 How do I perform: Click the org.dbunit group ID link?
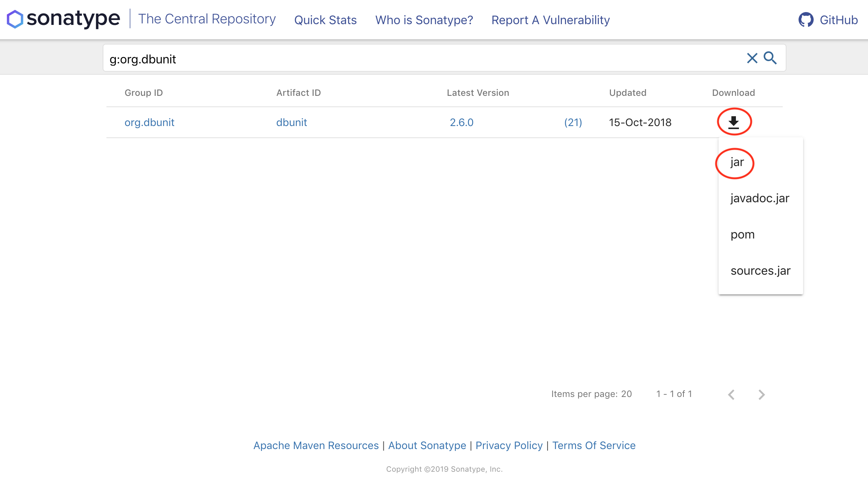click(149, 122)
